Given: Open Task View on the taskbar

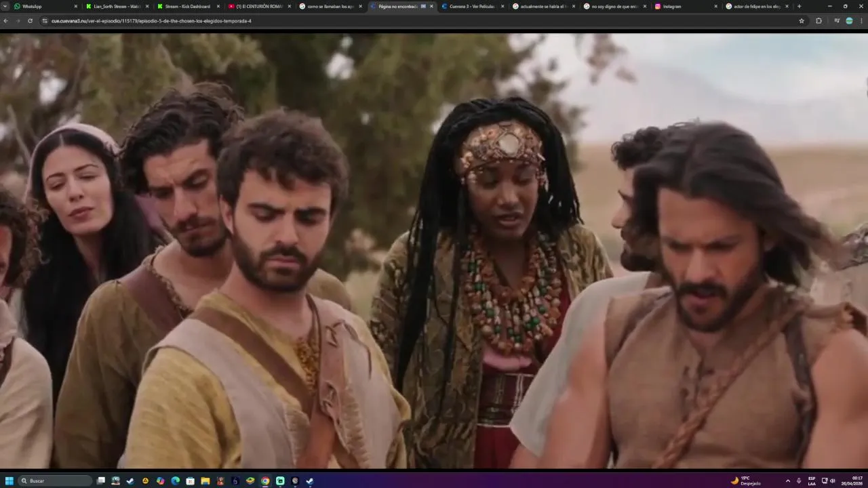Looking at the screenshot, I should coord(101,481).
